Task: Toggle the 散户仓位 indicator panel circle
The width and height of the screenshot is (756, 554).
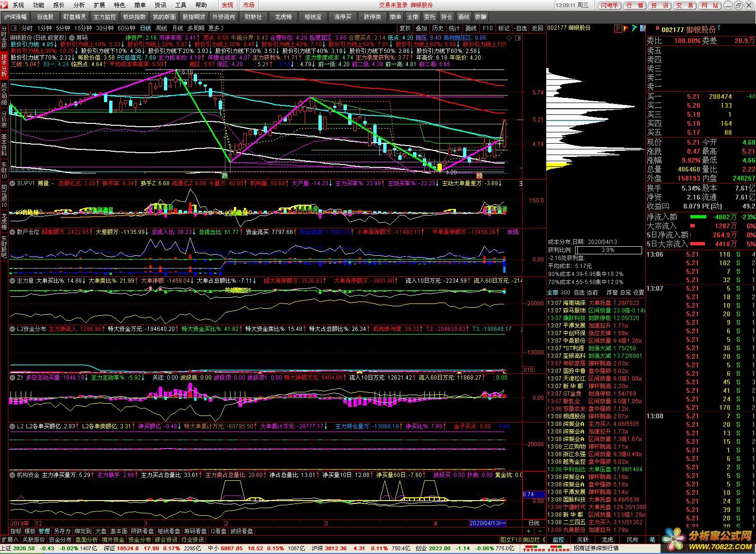Action: pyautogui.click(x=13, y=232)
